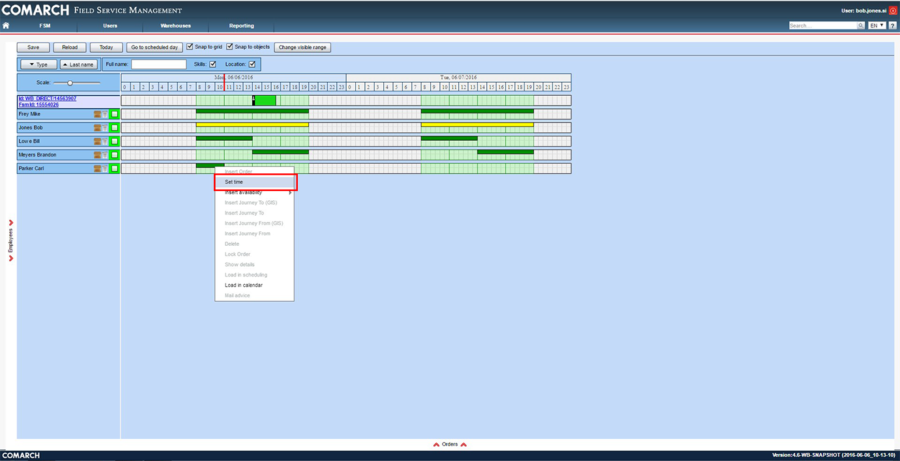Viewport: 900px width, 461px height.
Task: Choose Set time from the context menu
Action: click(254, 182)
